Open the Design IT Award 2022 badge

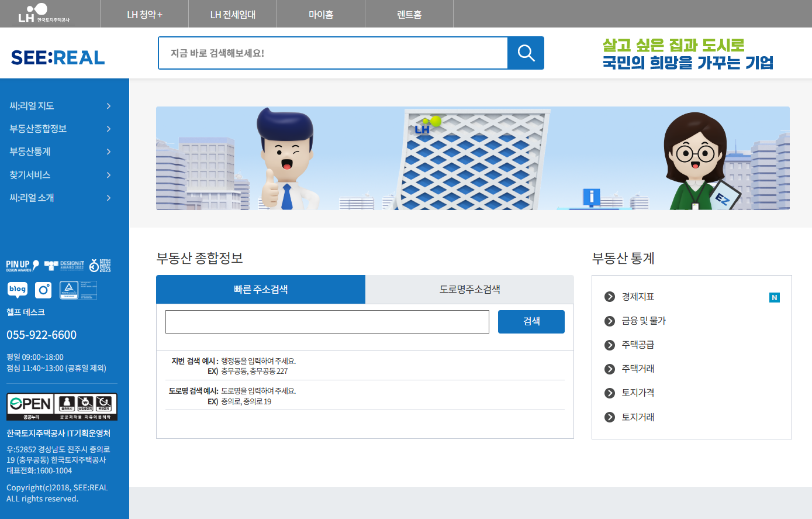click(x=64, y=266)
